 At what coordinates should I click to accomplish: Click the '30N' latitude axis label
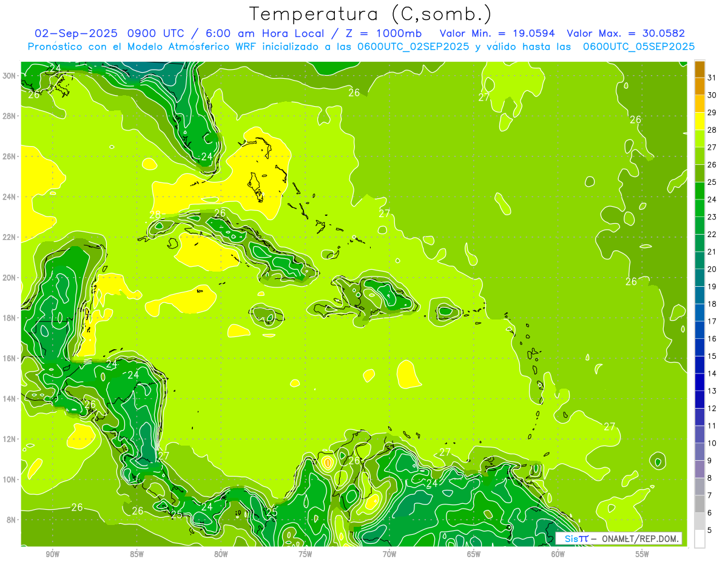tap(10, 76)
